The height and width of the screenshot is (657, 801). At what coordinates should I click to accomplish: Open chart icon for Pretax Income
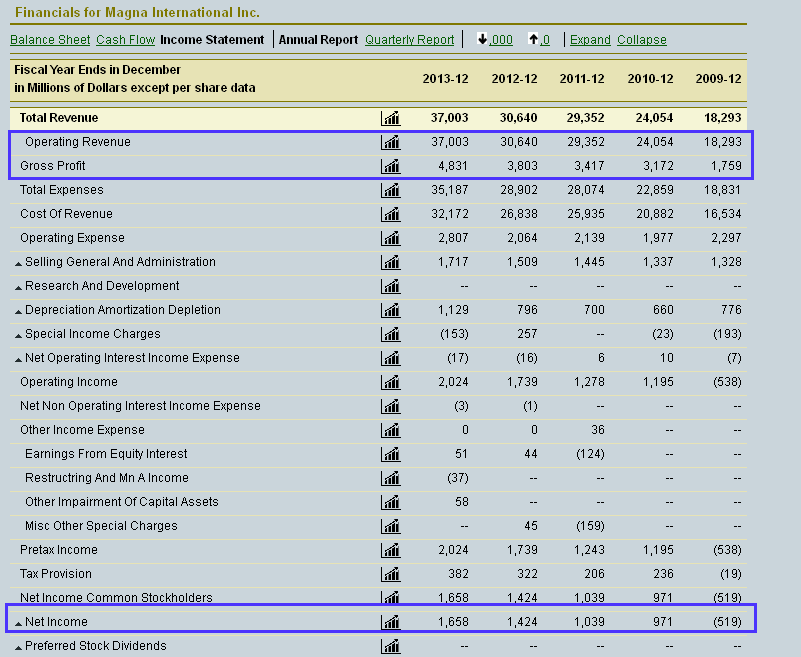click(x=391, y=550)
